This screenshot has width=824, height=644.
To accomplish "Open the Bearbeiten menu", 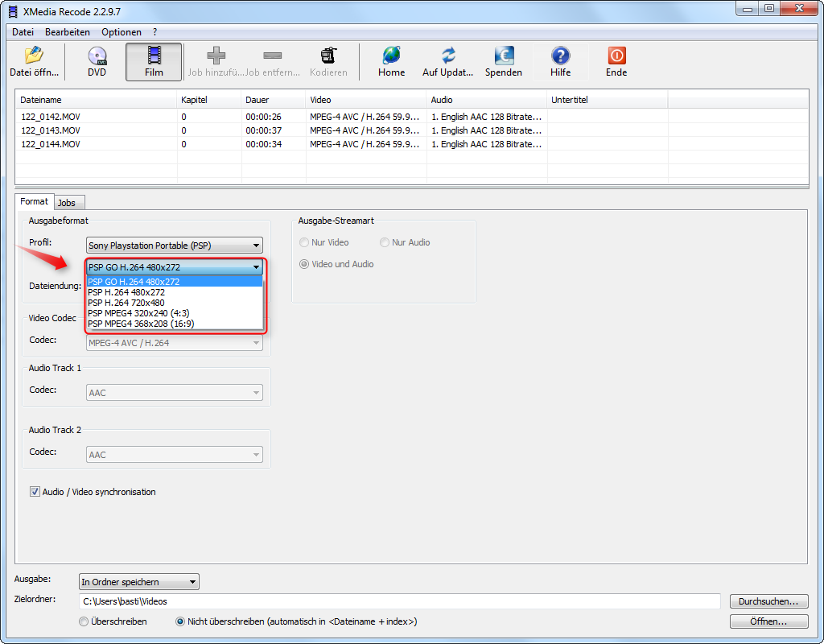I will click(68, 32).
